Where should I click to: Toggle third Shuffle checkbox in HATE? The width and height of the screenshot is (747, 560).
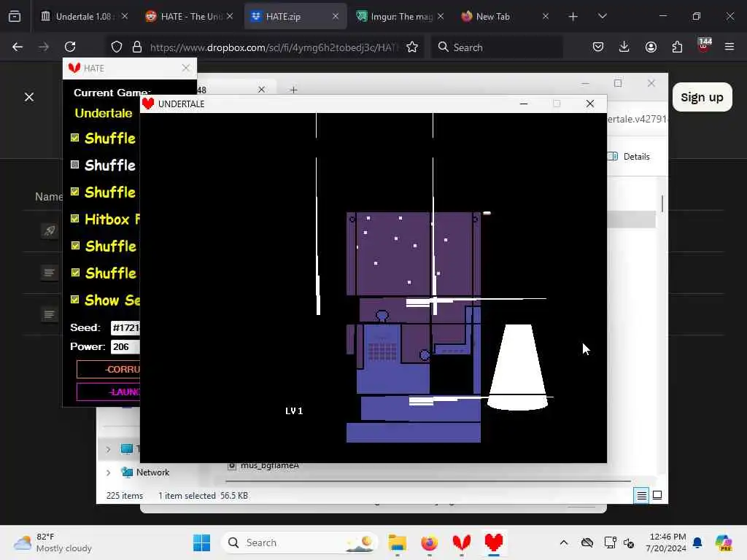tap(75, 192)
